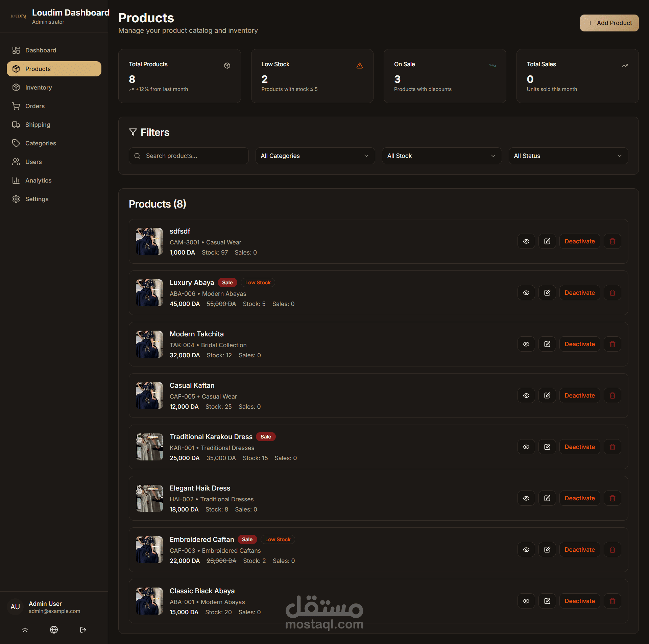649x644 pixels.
Task: Click pencil icon for Elegant Haik Dress
Action: pyautogui.click(x=547, y=498)
